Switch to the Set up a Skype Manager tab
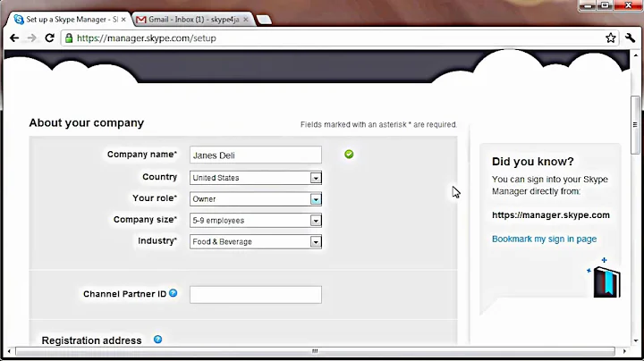 point(69,20)
